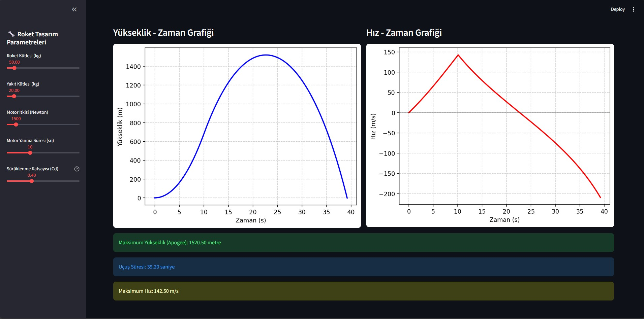Viewport: 644px width, 319px height.
Task: Click the Motor Yanma Süresi (sn) label
Action: point(30,140)
